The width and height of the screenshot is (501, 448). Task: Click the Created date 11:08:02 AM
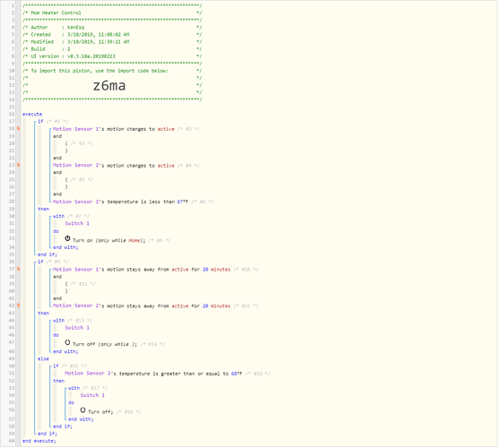[x=98, y=34]
